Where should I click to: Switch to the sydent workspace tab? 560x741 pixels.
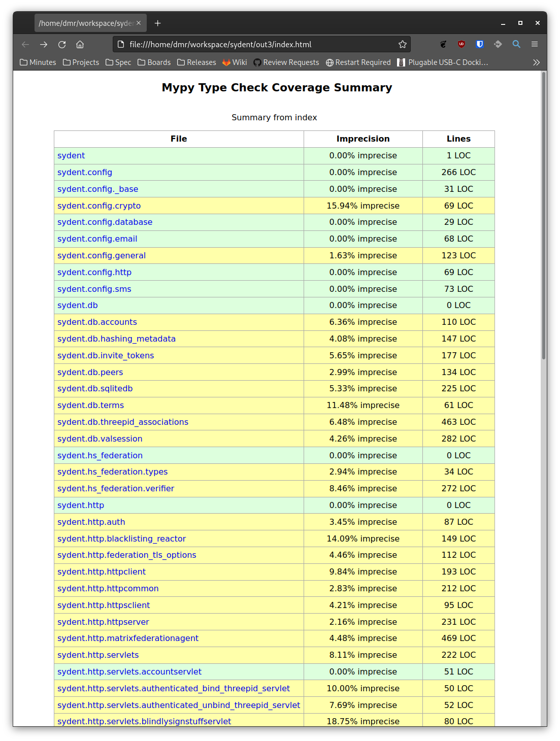[x=86, y=23]
